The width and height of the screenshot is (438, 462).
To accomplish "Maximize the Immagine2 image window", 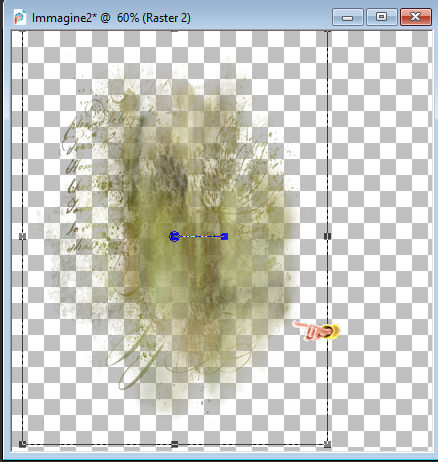I will click(x=381, y=17).
